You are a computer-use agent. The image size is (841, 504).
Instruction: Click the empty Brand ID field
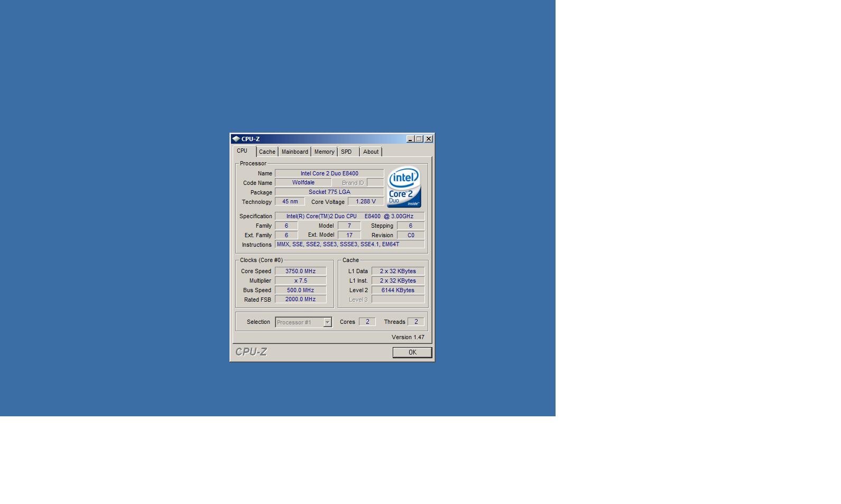375,182
